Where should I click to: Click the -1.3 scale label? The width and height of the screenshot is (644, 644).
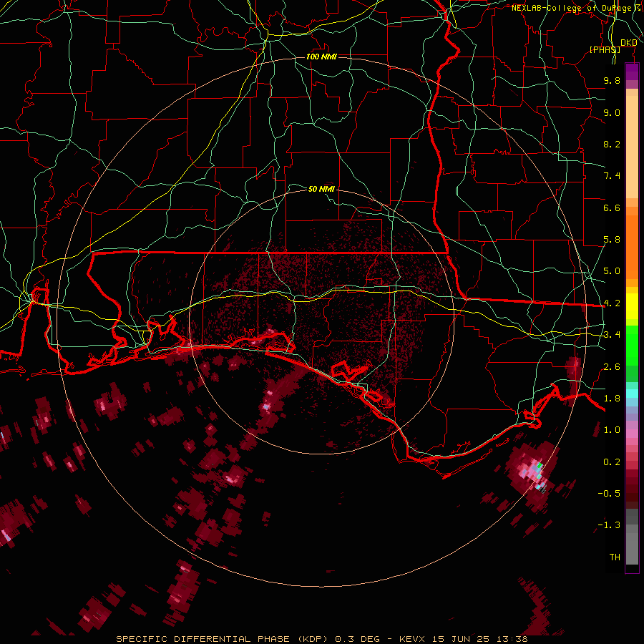coord(609,525)
